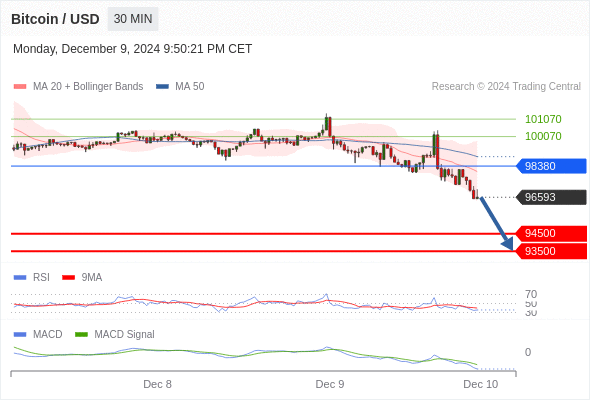Click the Dec 9 timeline label

point(330,384)
